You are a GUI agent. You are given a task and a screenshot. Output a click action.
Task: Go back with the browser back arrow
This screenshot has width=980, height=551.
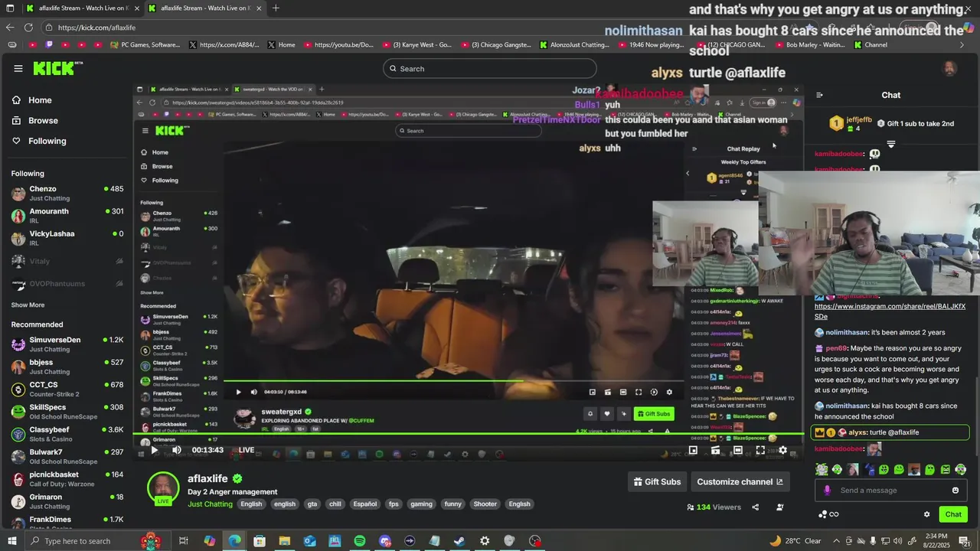click(10, 28)
